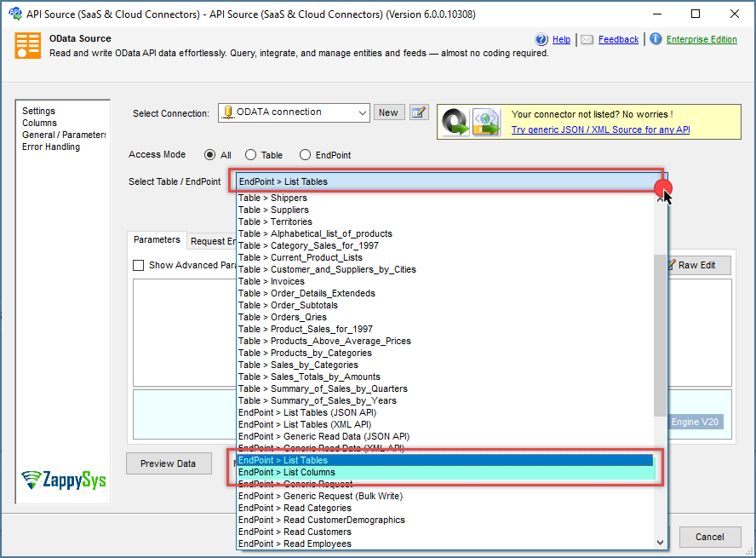Open the Try generic JSON / XML Source link
This screenshot has width=756, height=558.
(x=600, y=129)
